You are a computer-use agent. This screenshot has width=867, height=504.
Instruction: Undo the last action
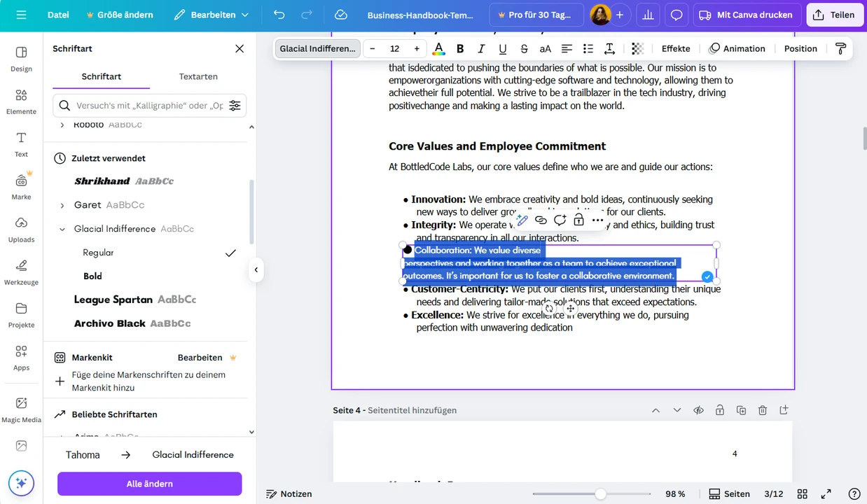279,15
